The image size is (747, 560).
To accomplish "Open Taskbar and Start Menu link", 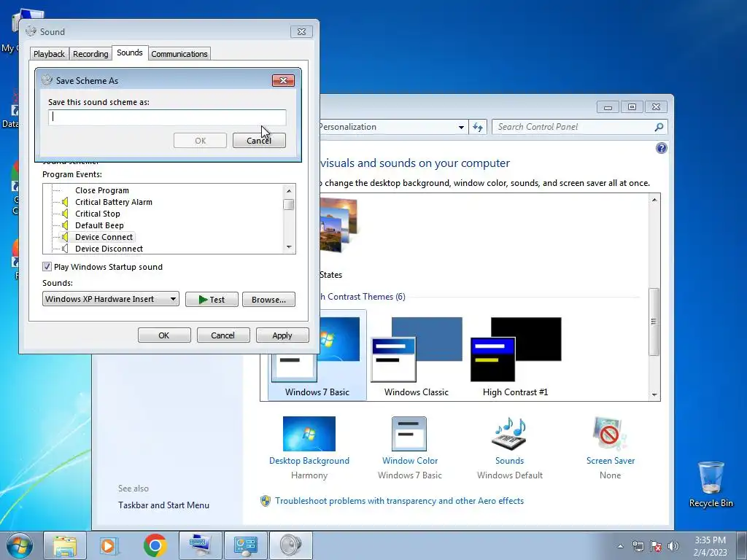I will click(164, 505).
